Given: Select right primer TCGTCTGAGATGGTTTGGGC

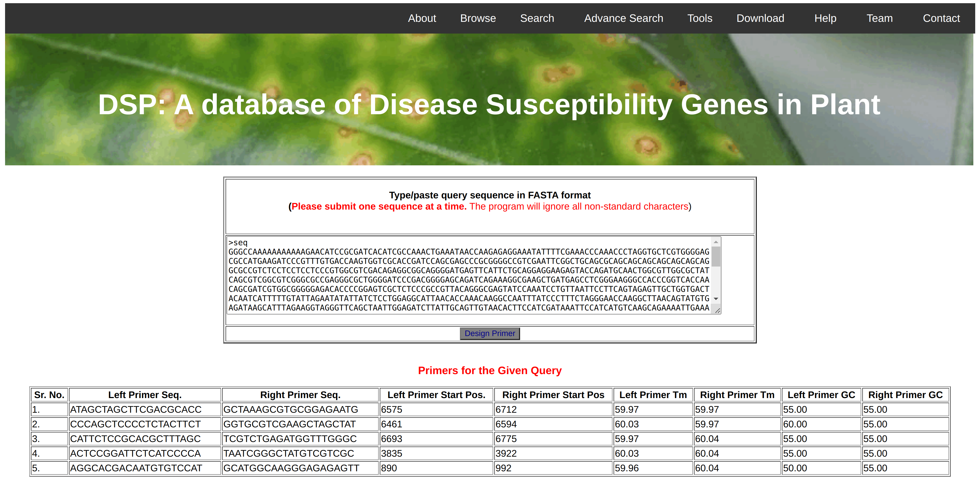Looking at the screenshot, I should 290,439.
